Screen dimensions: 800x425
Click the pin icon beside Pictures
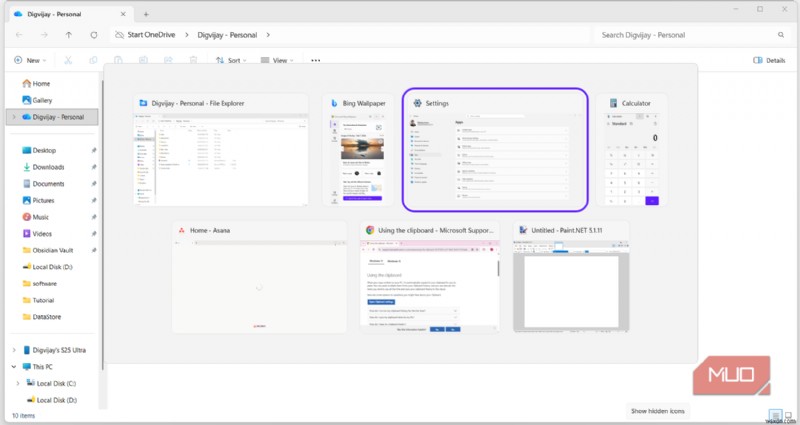click(x=94, y=201)
